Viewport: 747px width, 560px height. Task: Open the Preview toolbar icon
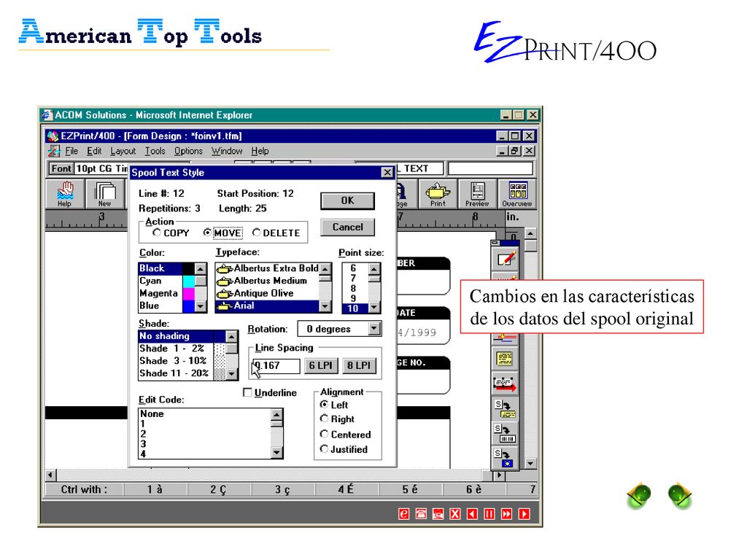[x=477, y=194]
